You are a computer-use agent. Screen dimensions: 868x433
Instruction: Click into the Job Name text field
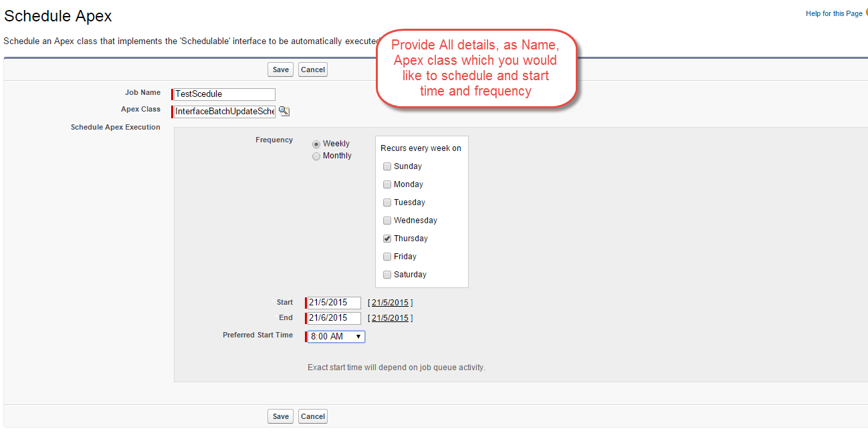[224, 94]
